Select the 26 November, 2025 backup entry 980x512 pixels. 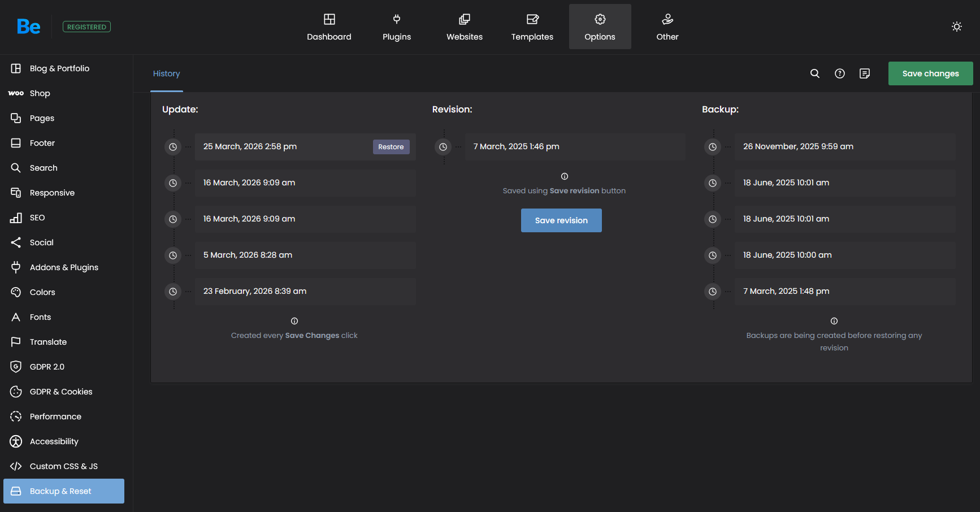pos(845,147)
